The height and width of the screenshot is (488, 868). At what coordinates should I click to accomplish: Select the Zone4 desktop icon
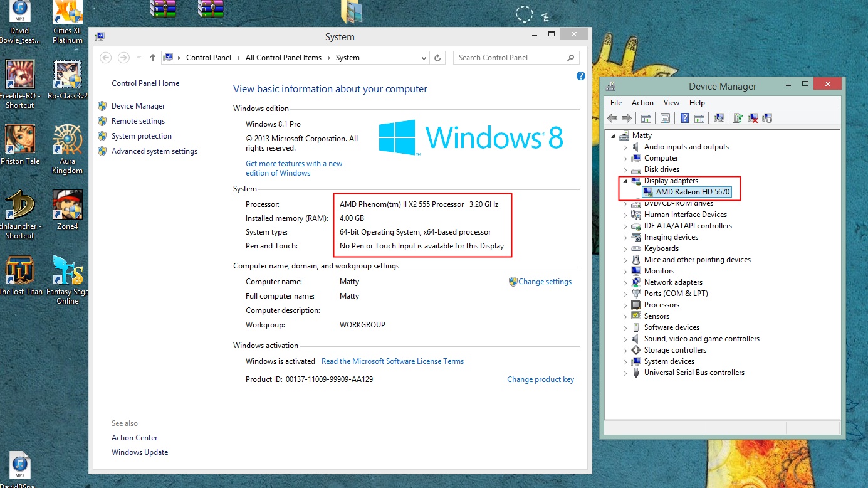(68, 210)
